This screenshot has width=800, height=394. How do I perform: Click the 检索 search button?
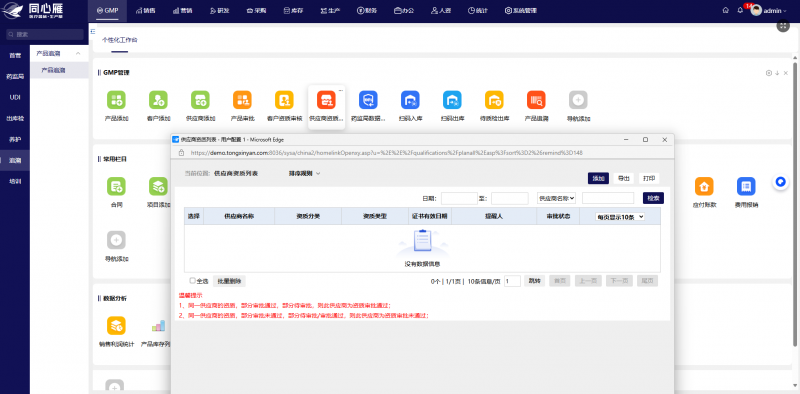(x=653, y=198)
